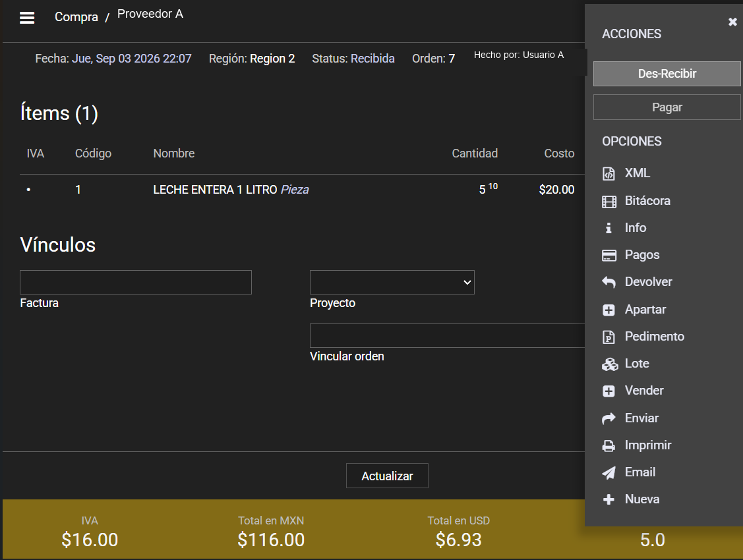Click the XML file icon
This screenshot has height=560, width=743.
point(609,174)
